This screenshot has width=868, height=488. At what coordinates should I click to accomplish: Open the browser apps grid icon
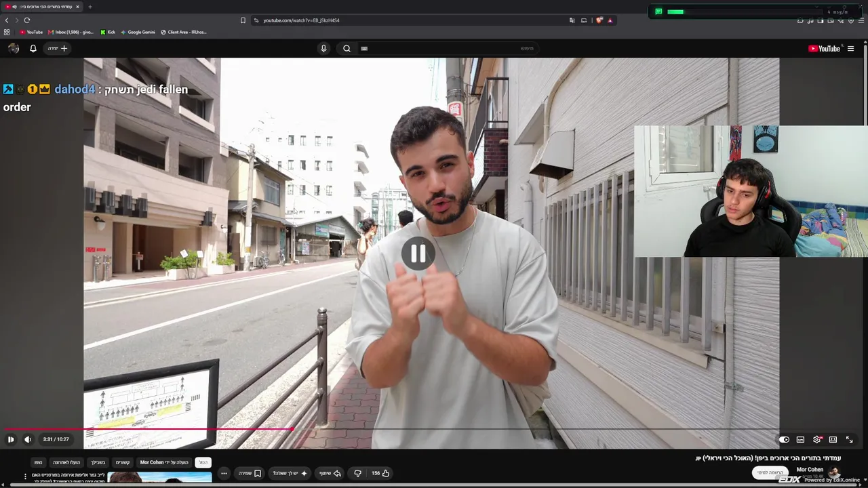7,32
